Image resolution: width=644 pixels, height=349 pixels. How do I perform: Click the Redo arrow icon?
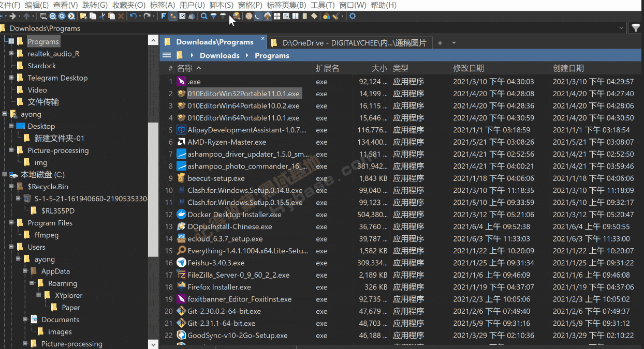point(148,16)
